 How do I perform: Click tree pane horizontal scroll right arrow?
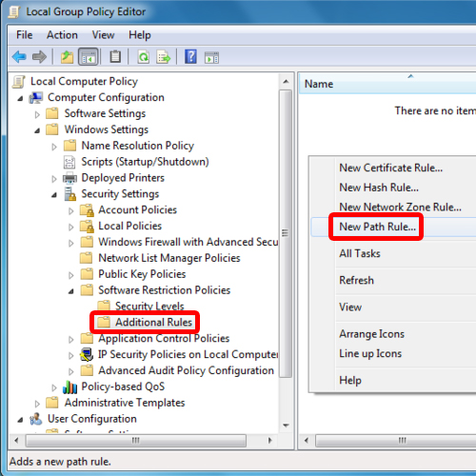tap(269, 441)
